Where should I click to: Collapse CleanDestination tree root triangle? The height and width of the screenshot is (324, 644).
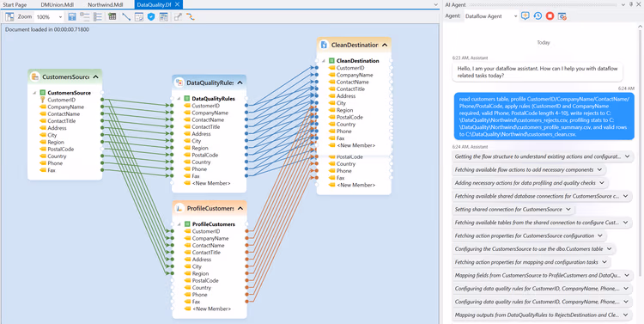[x=324, y=61]
